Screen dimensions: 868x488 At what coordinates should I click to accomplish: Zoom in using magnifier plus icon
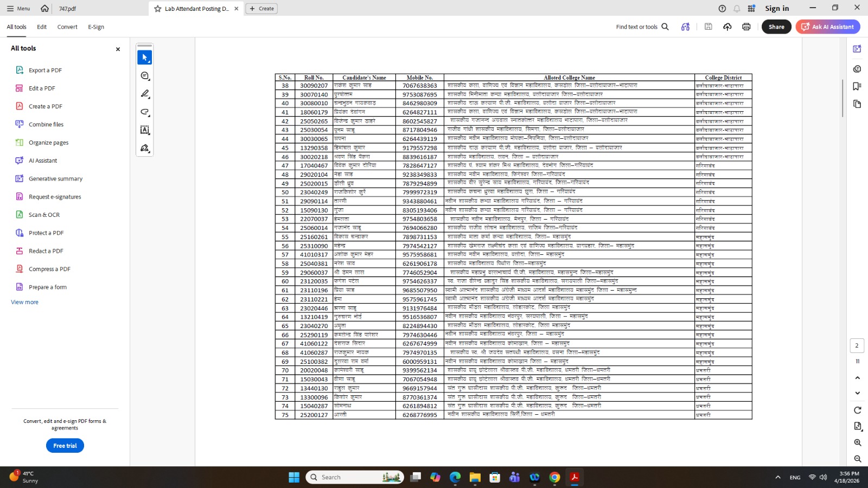pyautogui.click(x=858, y=442)
